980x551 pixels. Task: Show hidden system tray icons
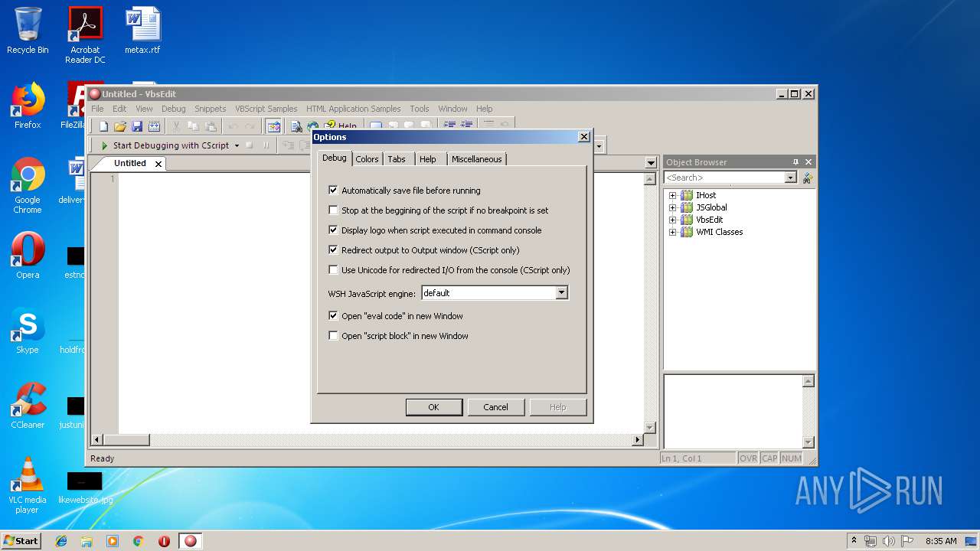[x=854, y=541]
